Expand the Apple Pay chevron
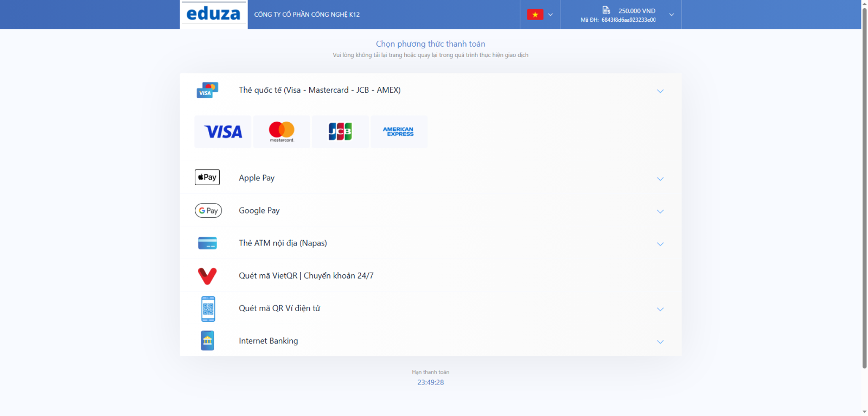Image resolution: width=868 pixels, height=416 pixels. tap(660, 179)
